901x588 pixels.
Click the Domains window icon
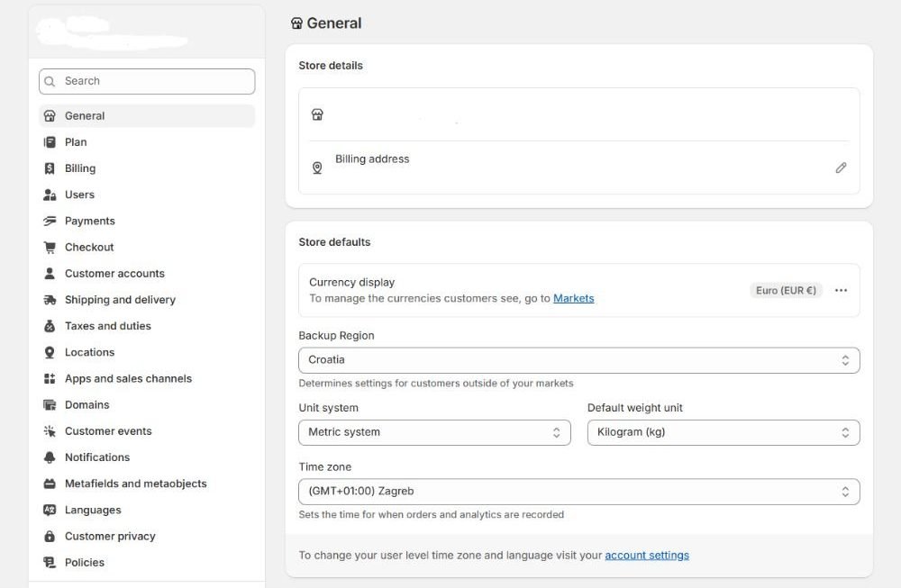pyautogui.click(x=50, y=405)
